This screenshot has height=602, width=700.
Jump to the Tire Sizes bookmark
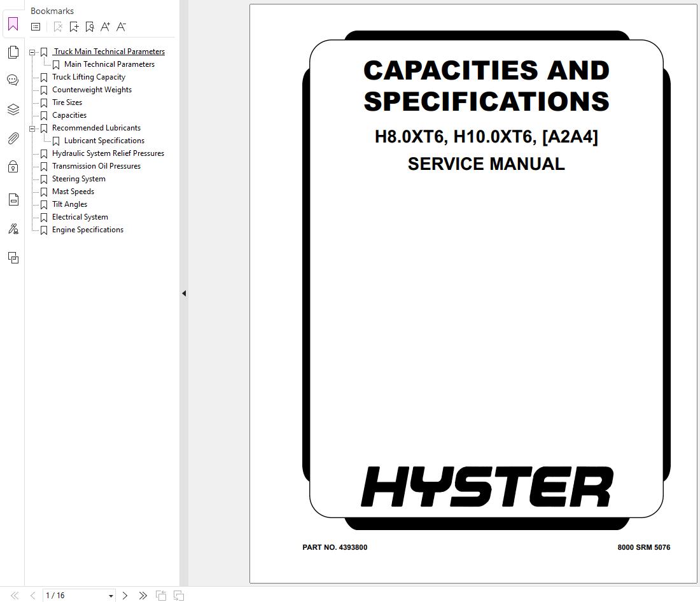point(67,102)
